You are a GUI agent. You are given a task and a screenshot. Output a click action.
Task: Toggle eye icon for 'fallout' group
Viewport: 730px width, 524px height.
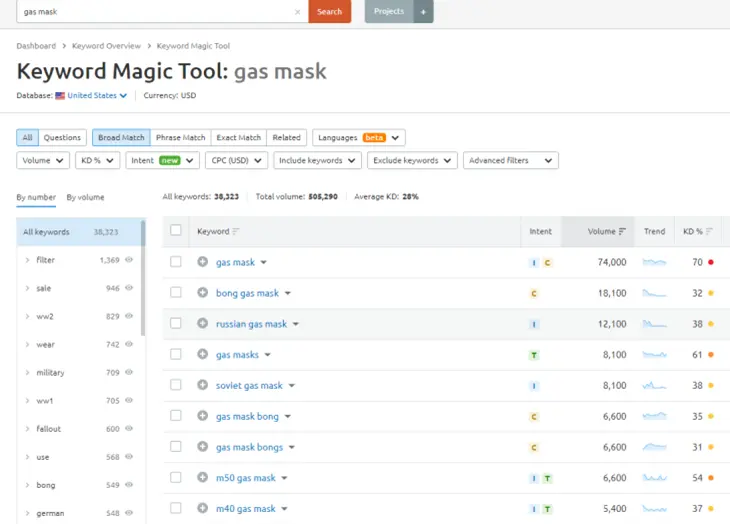click(x=129, y=429)
